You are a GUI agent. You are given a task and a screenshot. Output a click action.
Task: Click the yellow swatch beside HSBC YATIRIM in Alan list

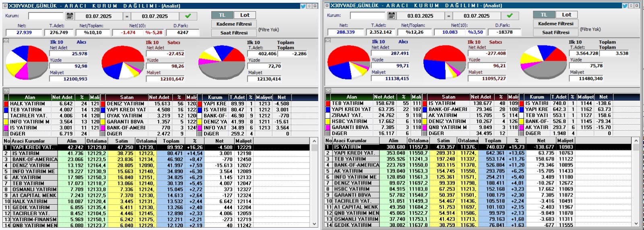click(x=328, y=121)
